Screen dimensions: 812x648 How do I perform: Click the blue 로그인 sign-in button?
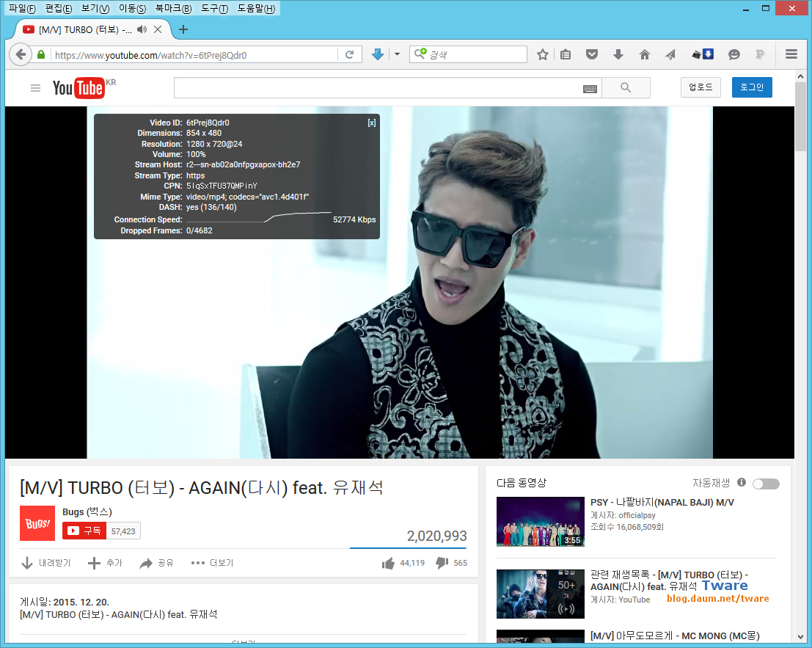pyautogui.click(x=751, y=87)
